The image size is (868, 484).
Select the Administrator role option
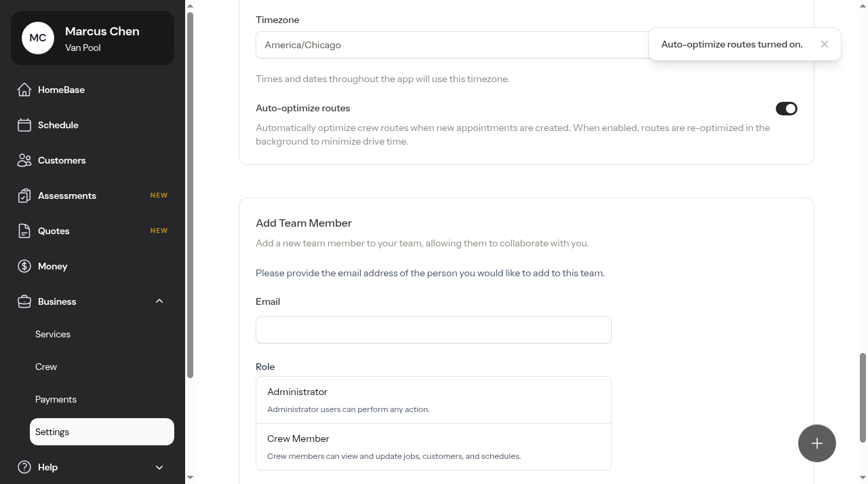(433, 401)
